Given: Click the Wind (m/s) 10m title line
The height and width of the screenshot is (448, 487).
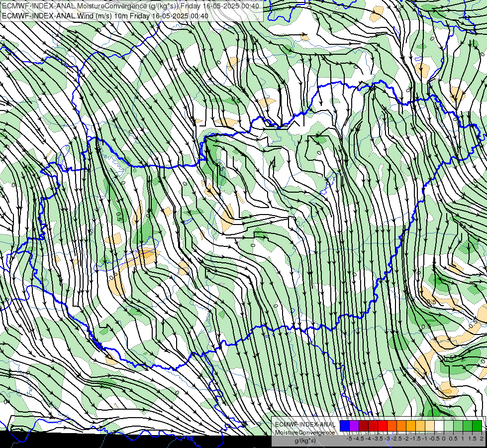Looking at the screenshot, I should click(105, 16).
